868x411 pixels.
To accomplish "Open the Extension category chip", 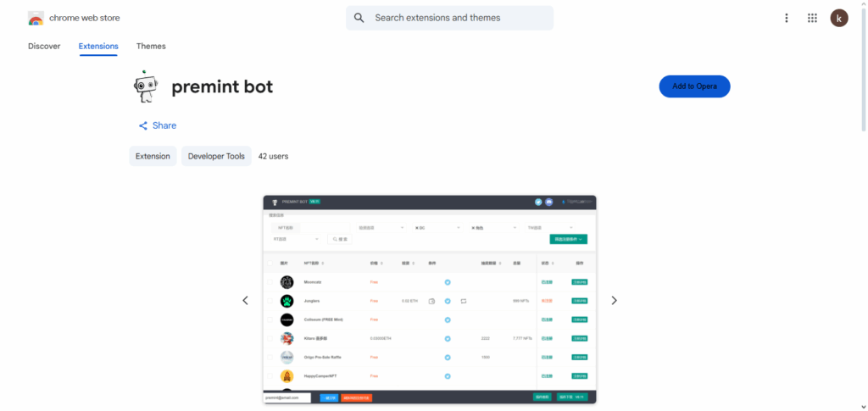I will [x=153, y=156].
